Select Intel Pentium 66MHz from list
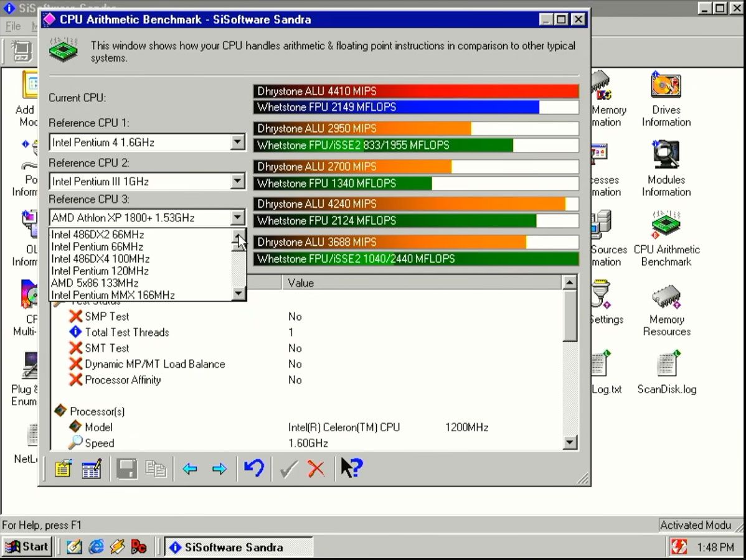The height and width of the screenshot is (560, 746). pos(141,247)
